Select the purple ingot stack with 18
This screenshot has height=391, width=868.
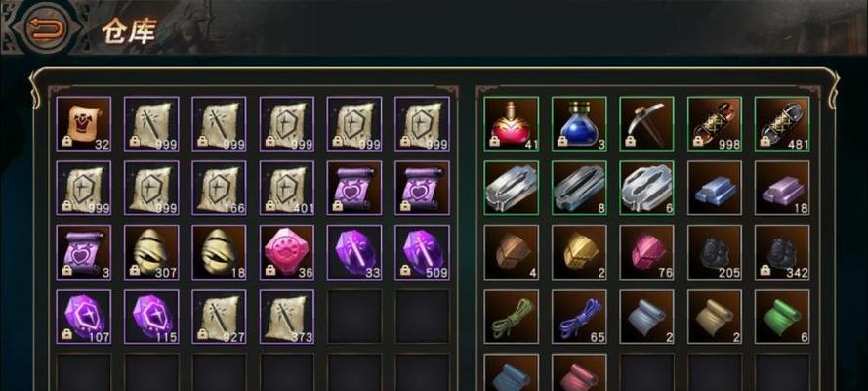pyautogui.click(x=782, y=188)
